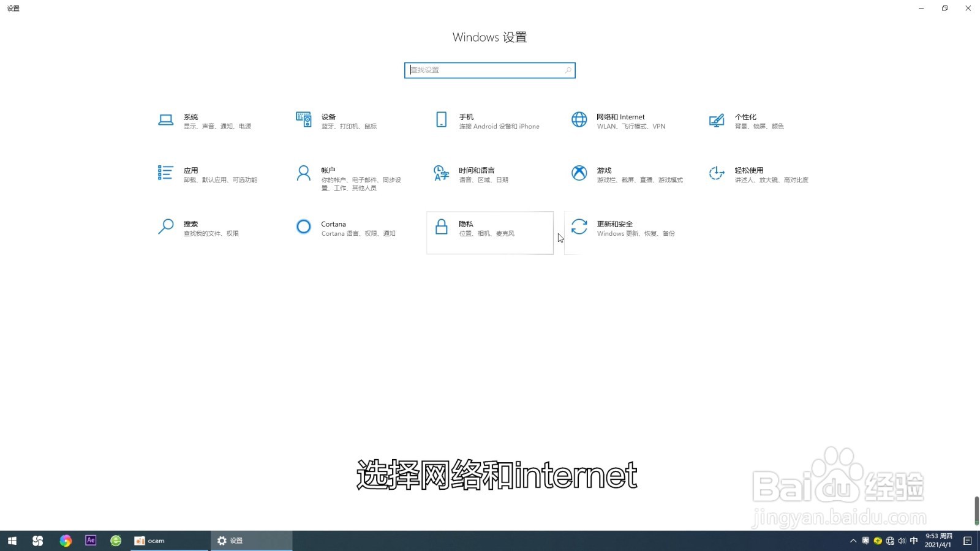This screenshot has height=551, width=980.
Task: Click the Windows 设置 page heading
Action: (490, 37)
